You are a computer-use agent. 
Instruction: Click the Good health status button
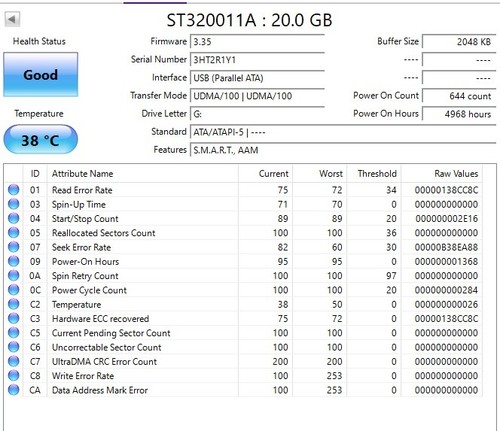tap(41, 75)
